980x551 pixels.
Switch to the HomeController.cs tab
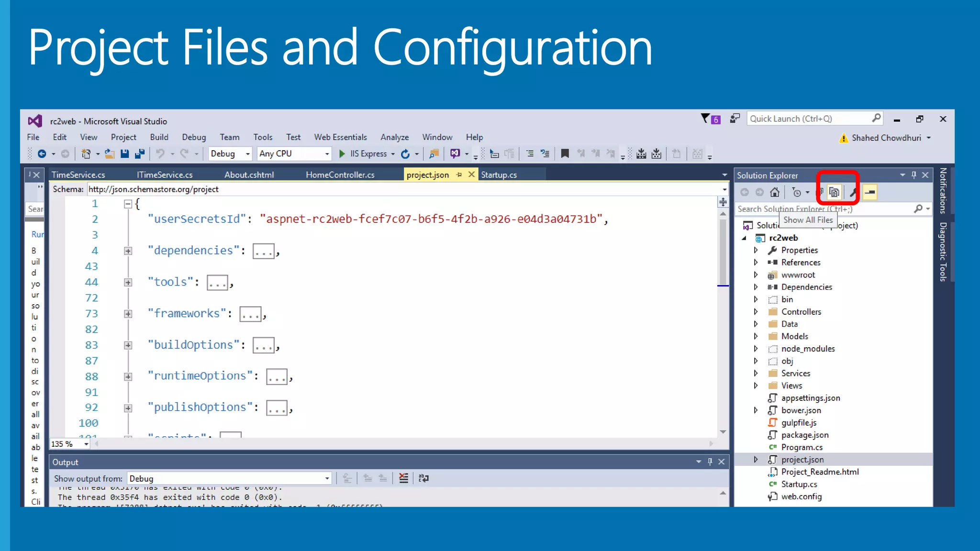(340, 175)
